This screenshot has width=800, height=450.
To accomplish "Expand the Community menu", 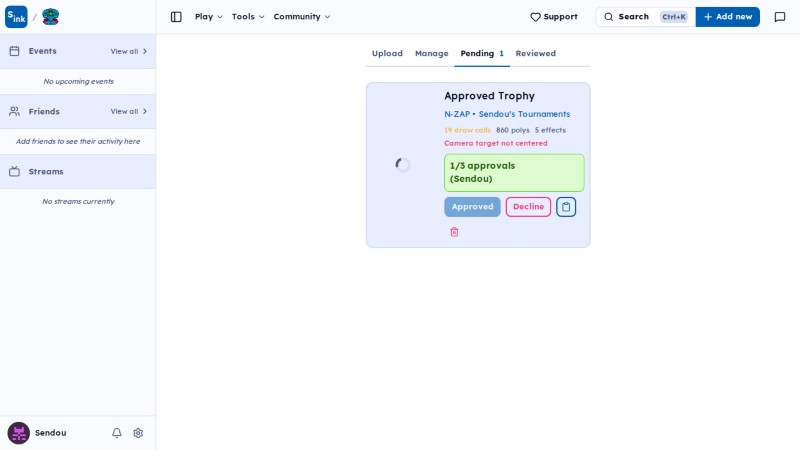I will point(302,17).
